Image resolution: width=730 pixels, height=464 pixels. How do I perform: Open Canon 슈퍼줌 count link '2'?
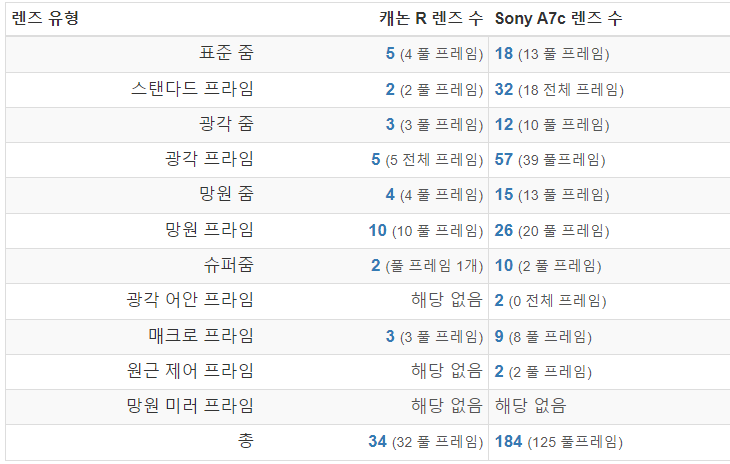click(376, 265)
